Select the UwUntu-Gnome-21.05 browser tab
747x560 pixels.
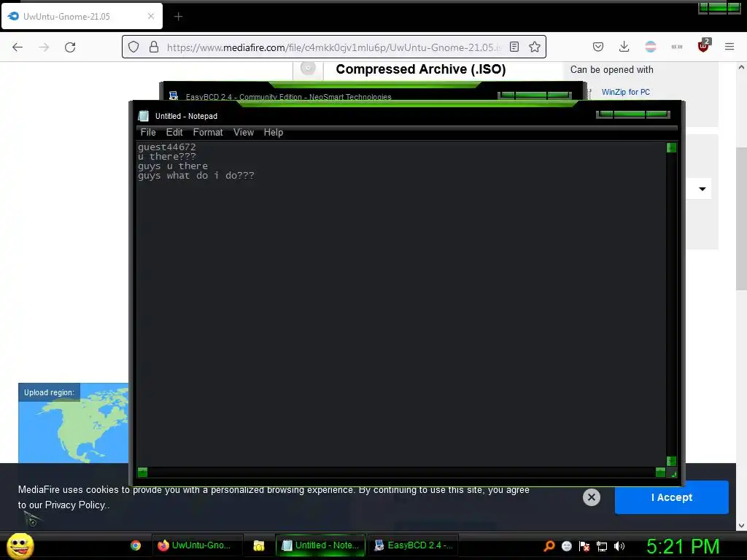pos(82,16)
